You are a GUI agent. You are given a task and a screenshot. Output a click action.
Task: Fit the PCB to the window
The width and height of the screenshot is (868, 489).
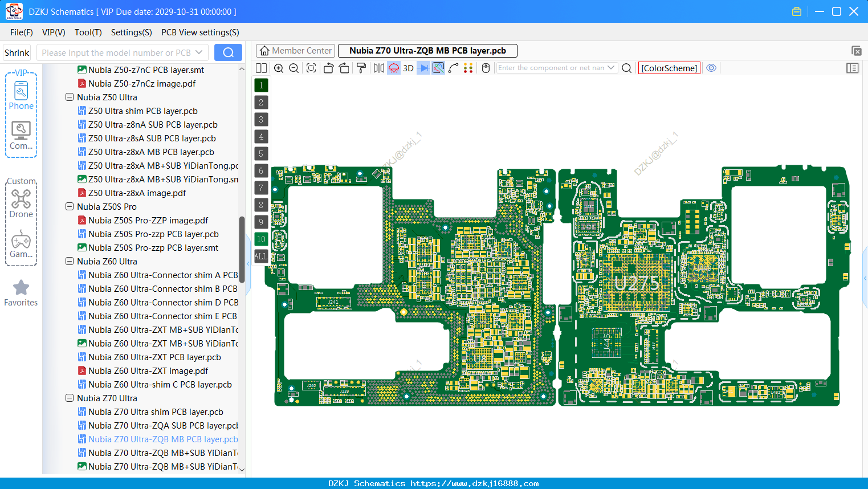(x=311, y=68)
